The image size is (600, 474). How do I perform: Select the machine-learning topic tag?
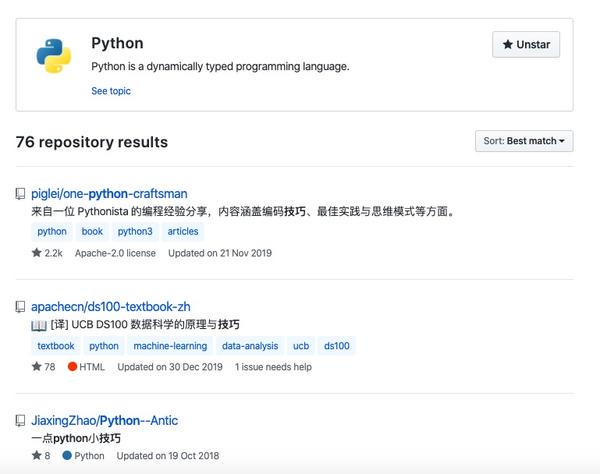(170, 346)
